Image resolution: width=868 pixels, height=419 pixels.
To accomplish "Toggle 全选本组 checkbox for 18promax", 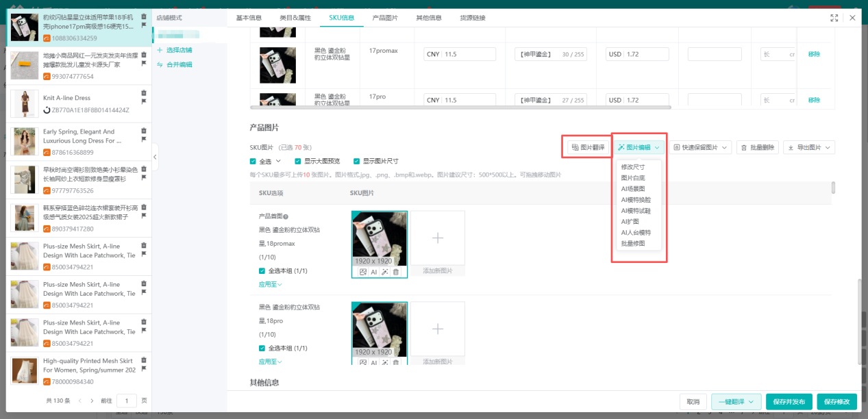I will pos(262,271).
